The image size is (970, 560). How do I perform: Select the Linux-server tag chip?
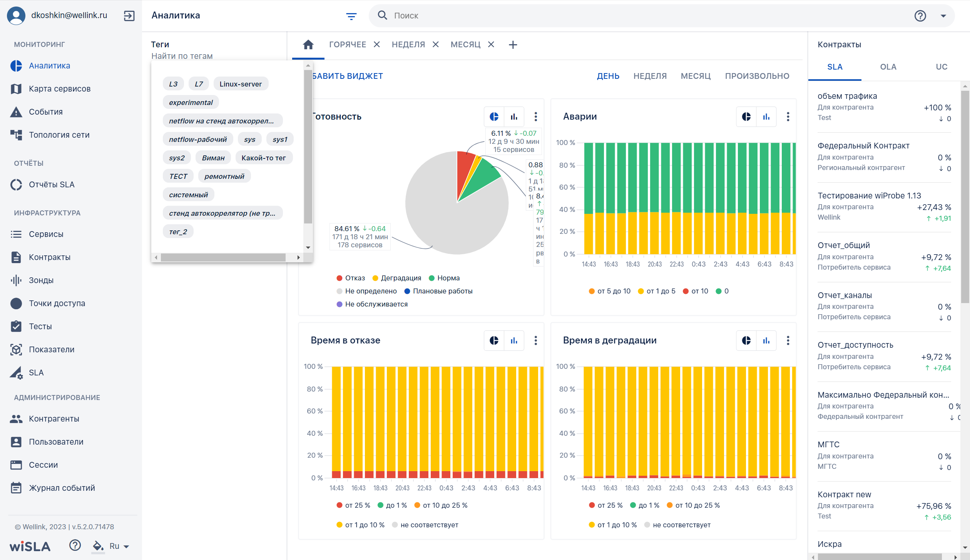[x=241, y=84]
